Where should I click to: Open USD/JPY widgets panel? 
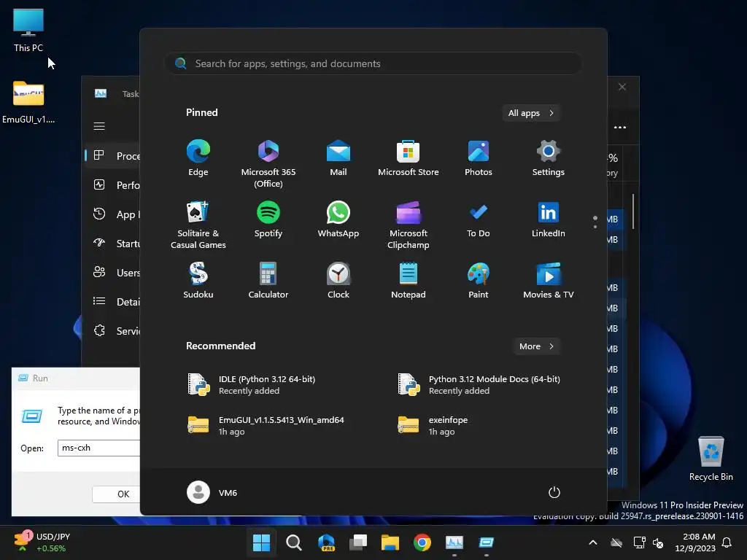[42, 542]
